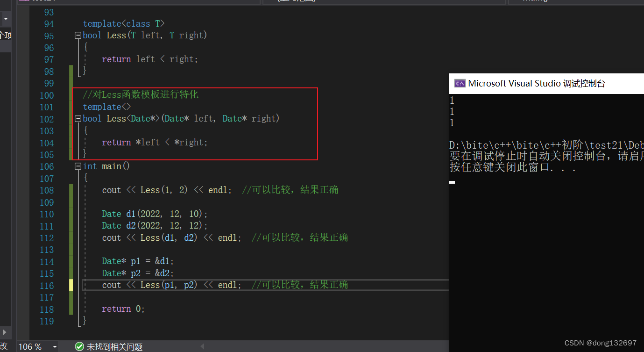Click the return 0; statement
The height and width of the screenshot is (352, 644).
[123, 309]
